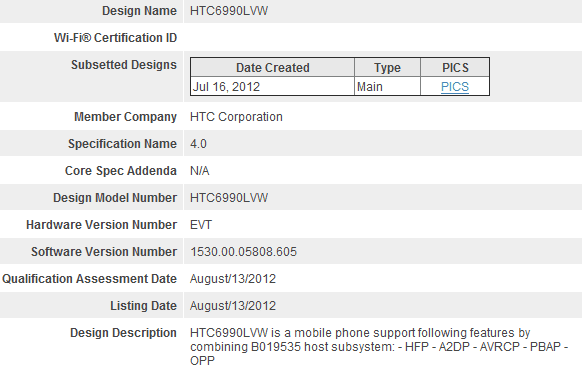Click the PICS column header
This screenshot has height=377, width=582.
click(455, 68)
